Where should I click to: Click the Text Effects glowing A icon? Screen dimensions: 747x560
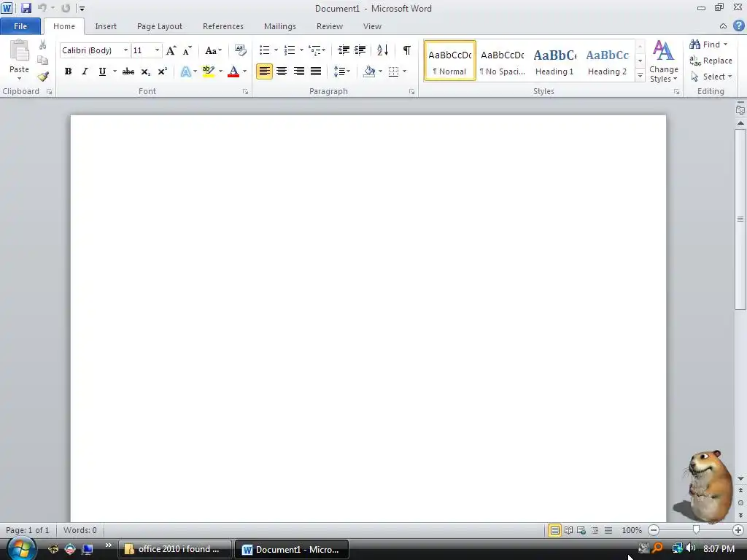[185, 71]
